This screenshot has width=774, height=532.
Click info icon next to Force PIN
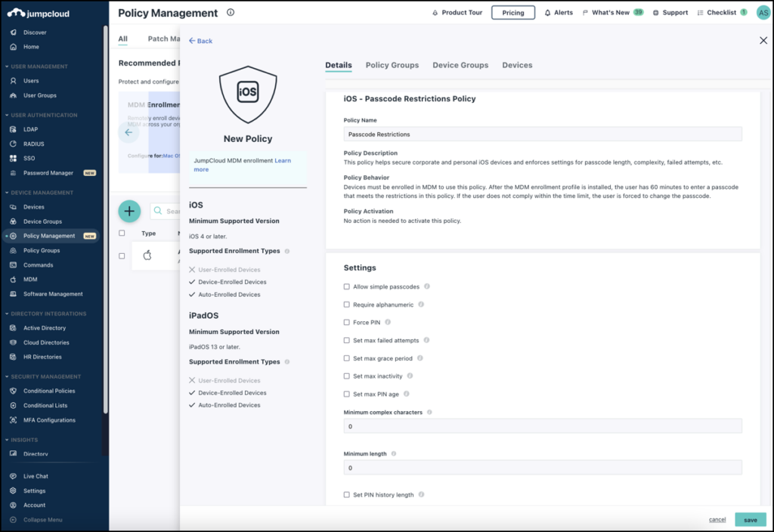(388, 323)
